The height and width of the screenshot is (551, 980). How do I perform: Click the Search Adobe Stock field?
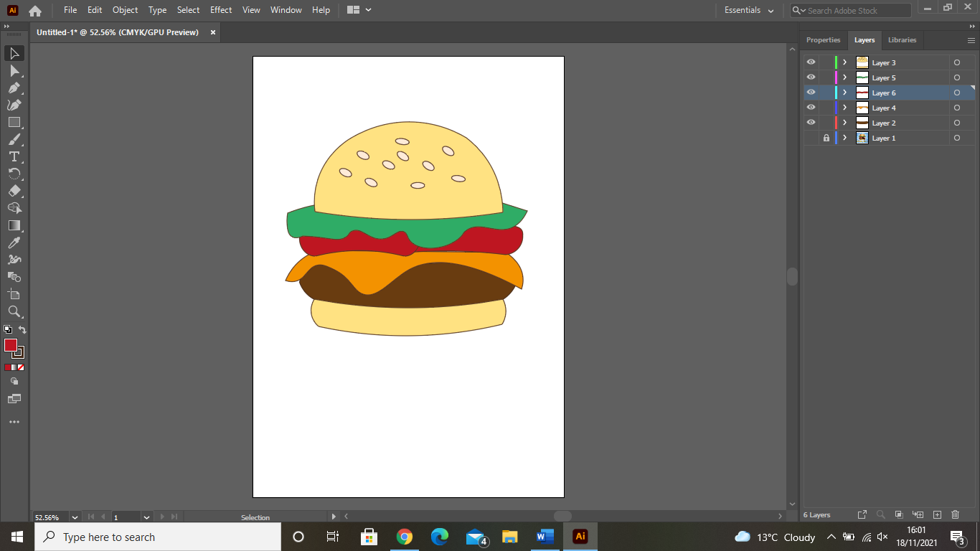click(x=850, y=11)
